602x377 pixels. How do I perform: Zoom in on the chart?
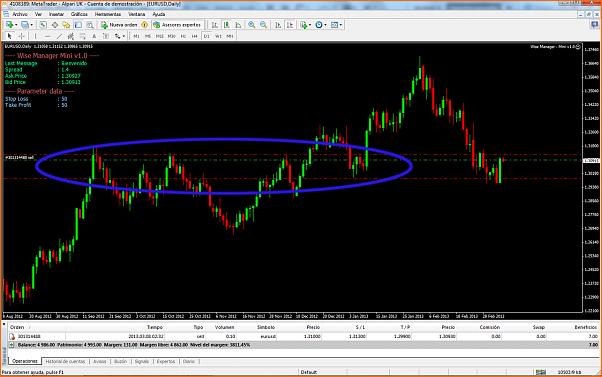click(251, 25)
